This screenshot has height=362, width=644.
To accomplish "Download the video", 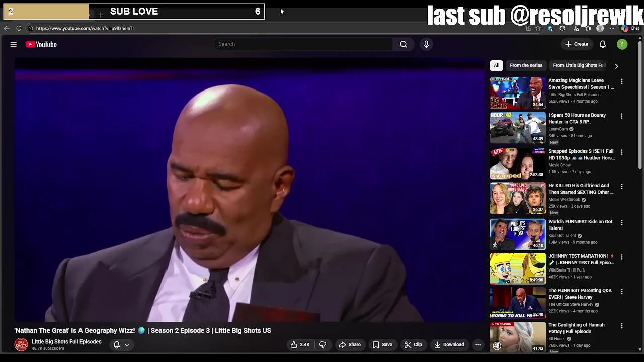I will (x=449, y=344).
